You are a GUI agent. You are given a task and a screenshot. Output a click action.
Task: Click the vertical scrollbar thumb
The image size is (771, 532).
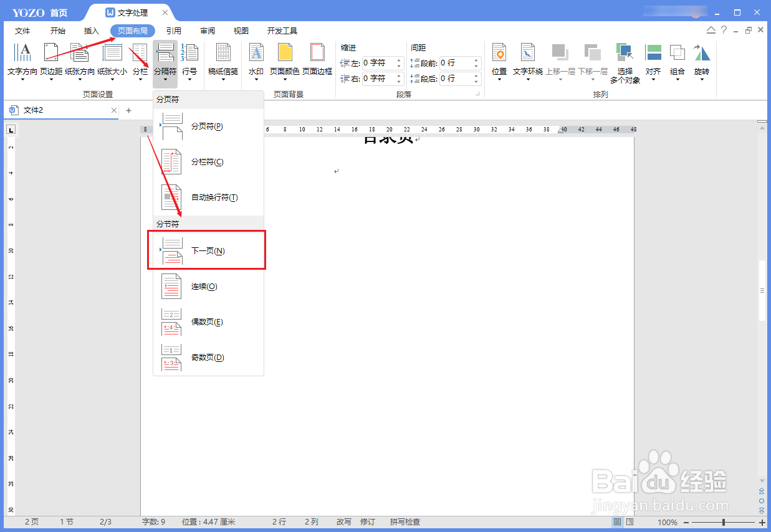pos(762,290)
